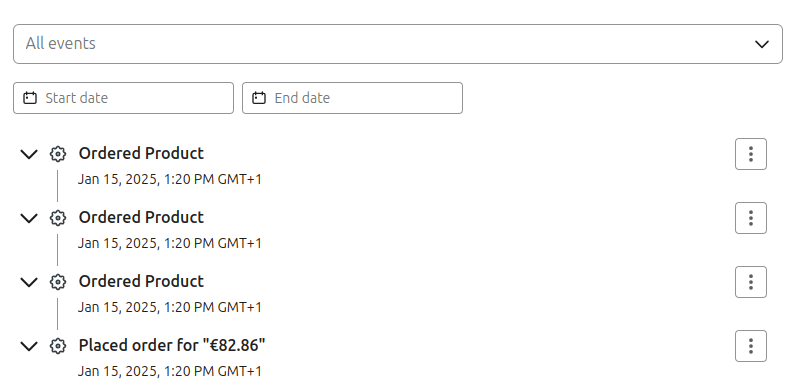Click the calendar icon beside Start date

pos(30,98)
